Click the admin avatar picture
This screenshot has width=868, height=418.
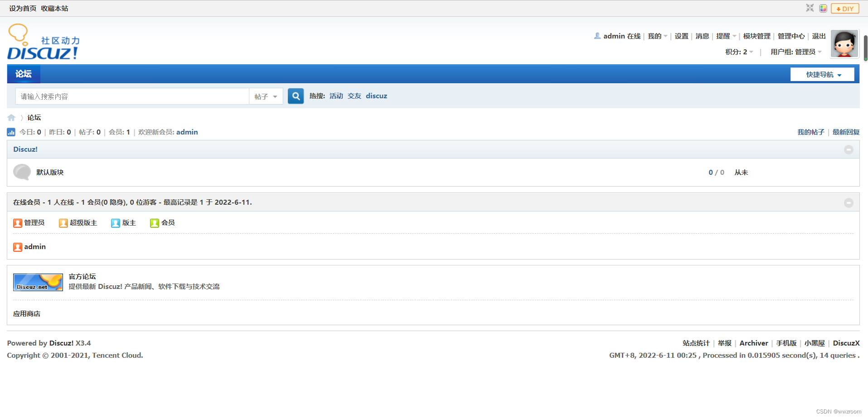click(x=844, y=44)
